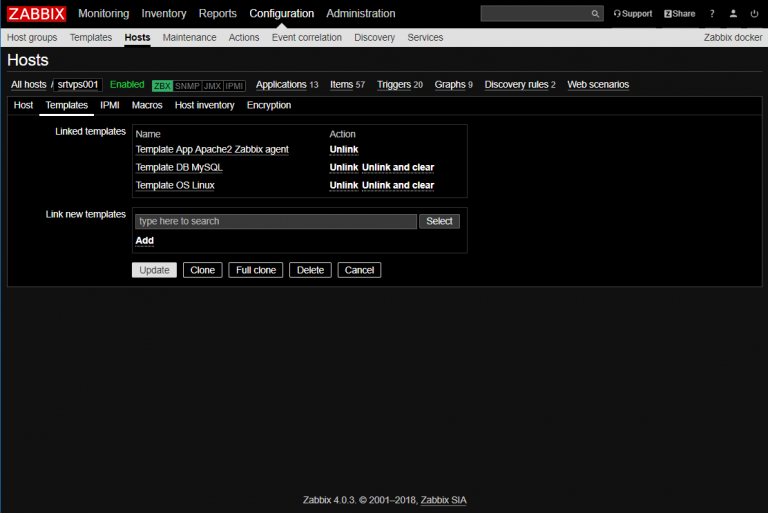
Task: Click the ZBX availability badge
Action: (x=162, y=86)
